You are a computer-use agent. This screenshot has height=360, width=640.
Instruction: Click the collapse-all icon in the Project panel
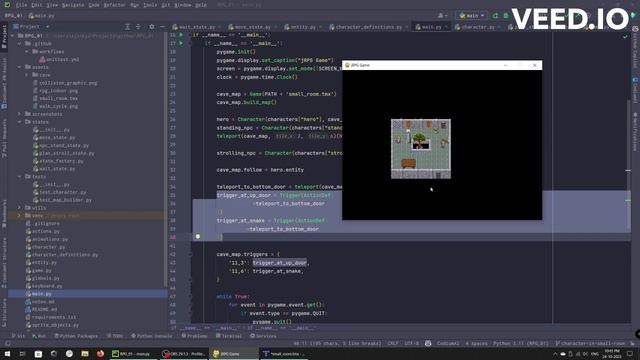(x=138, y=27)
